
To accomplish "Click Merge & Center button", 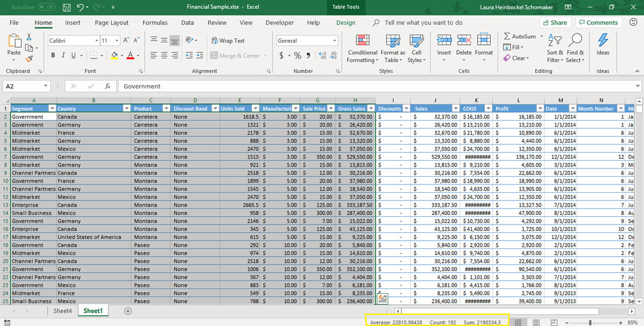I will (x=236, y=56).
